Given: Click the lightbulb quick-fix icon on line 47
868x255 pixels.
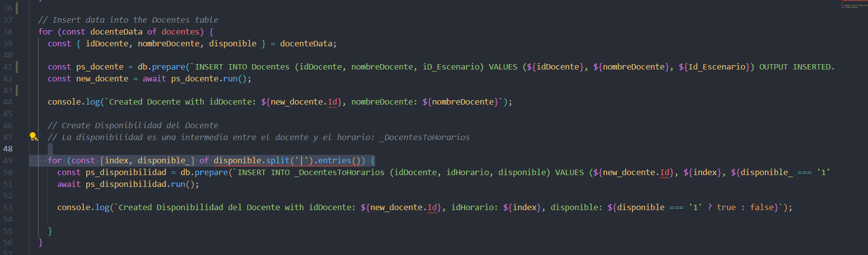Looking at the screenshot, I should [33, 137].
